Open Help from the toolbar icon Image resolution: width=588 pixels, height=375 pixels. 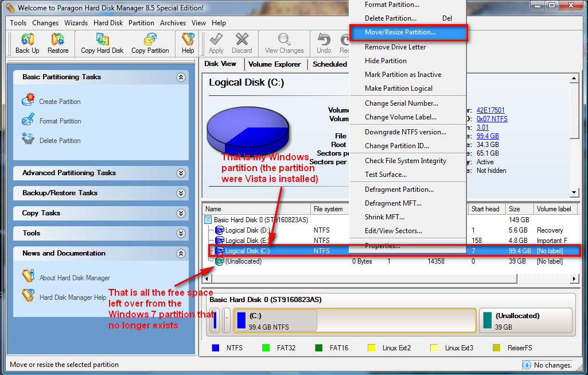pos(188,39)
